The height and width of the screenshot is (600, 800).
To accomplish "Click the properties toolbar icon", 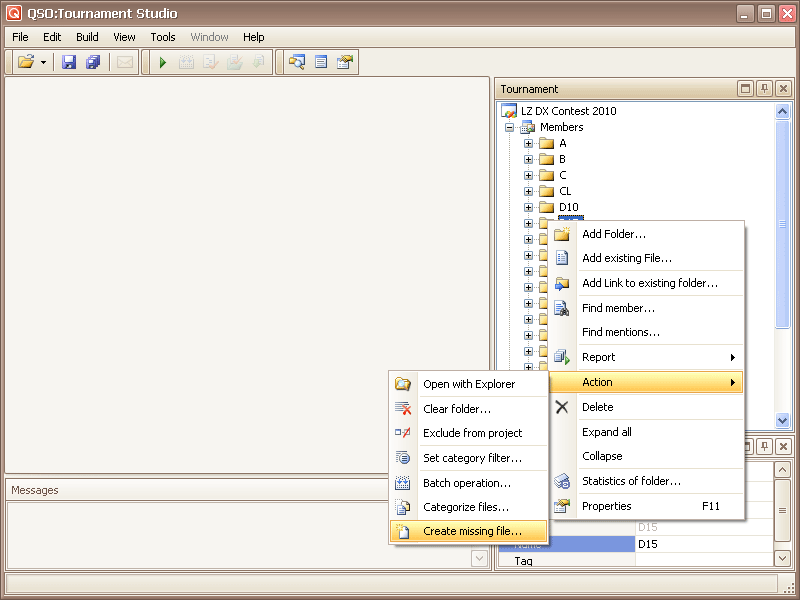I will coord(345,62).
